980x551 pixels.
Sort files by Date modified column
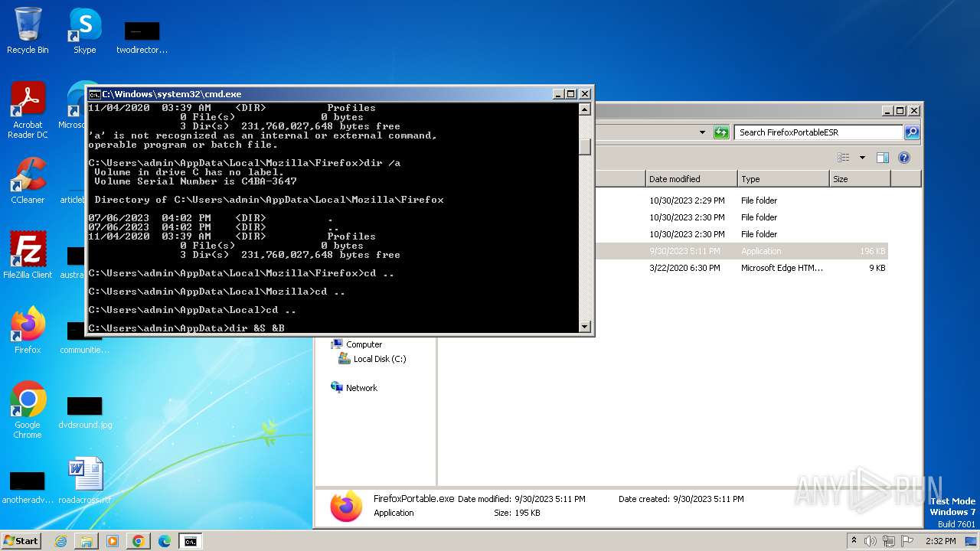691,179
